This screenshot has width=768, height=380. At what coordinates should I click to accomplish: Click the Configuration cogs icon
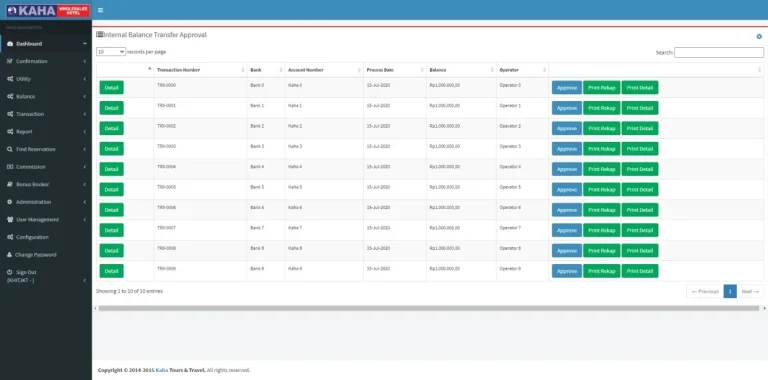click(x=10, y=237)
